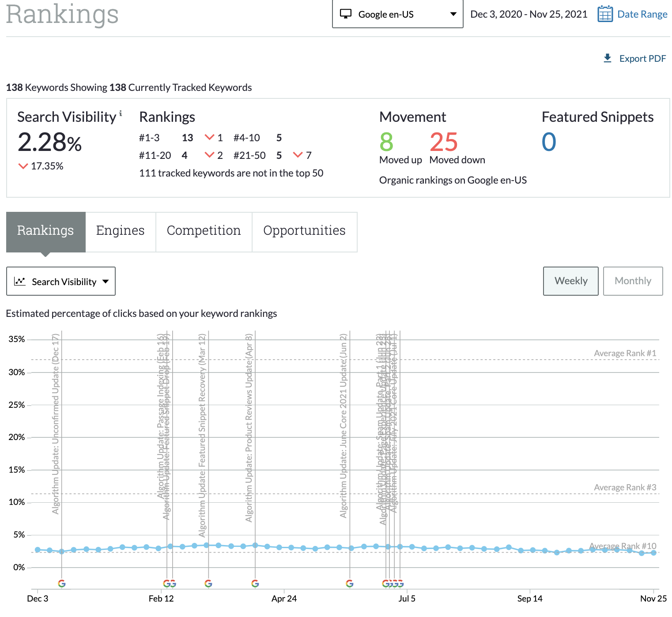Switch to the Competition tab
The image size is (672, 617).
204,231
